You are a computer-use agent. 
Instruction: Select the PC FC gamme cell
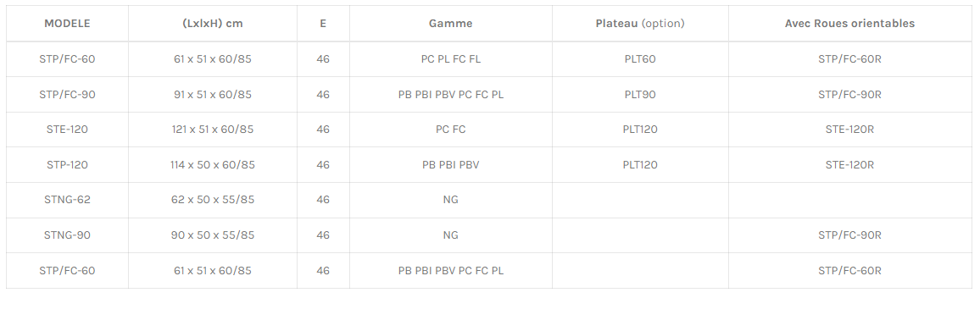(451, 130)
